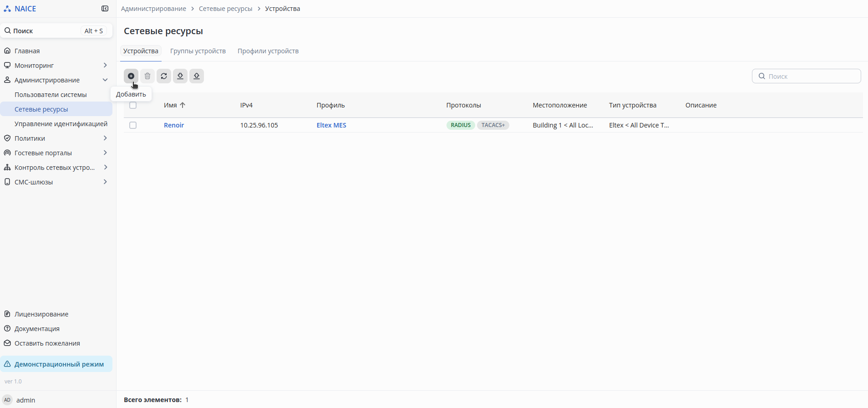Click the Add device plus icon
The height and width of the screenshot is (408, 868).
[131, 76]
